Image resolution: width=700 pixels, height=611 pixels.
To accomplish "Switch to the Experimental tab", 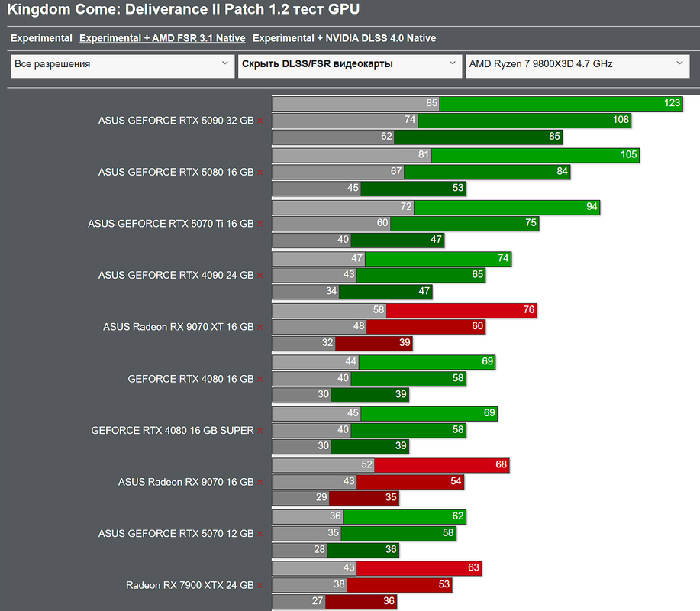I will 41,38.
